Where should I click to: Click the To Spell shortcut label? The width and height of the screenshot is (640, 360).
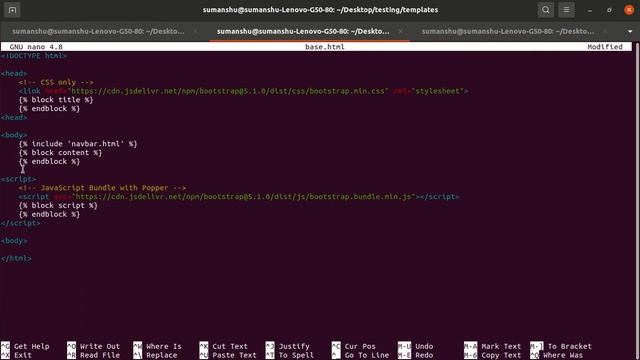click(296, 356)
